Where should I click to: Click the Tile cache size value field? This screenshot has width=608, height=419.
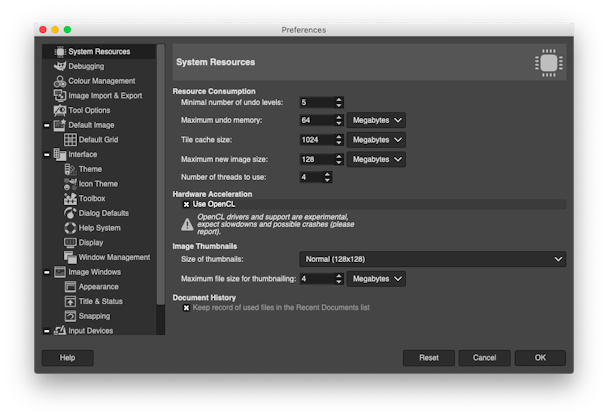317,140
